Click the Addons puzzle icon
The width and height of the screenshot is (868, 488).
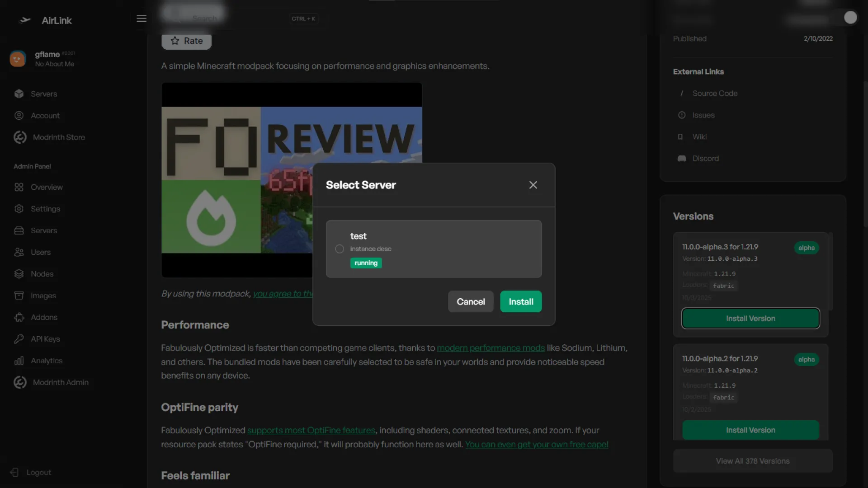[x=19, y=317]
